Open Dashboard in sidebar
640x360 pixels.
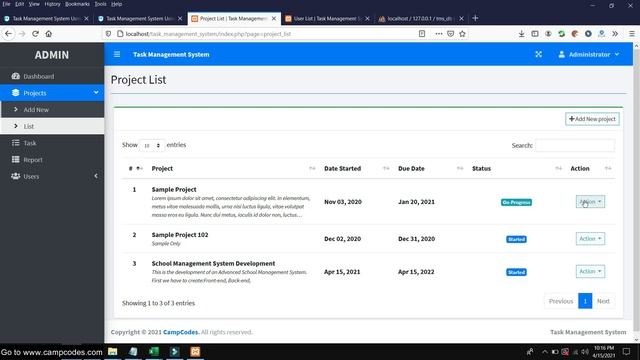click(52, 76)
